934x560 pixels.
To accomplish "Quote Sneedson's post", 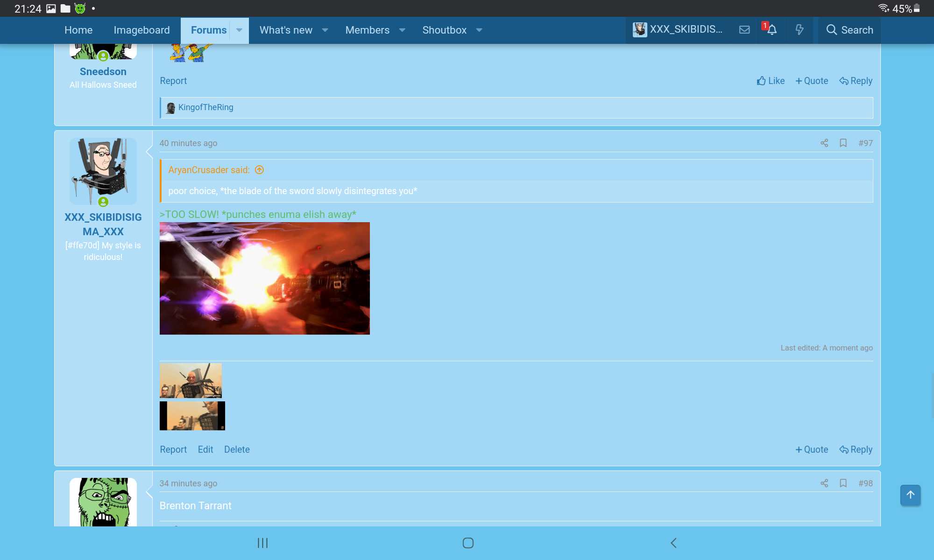I will (x=812, y=81).
